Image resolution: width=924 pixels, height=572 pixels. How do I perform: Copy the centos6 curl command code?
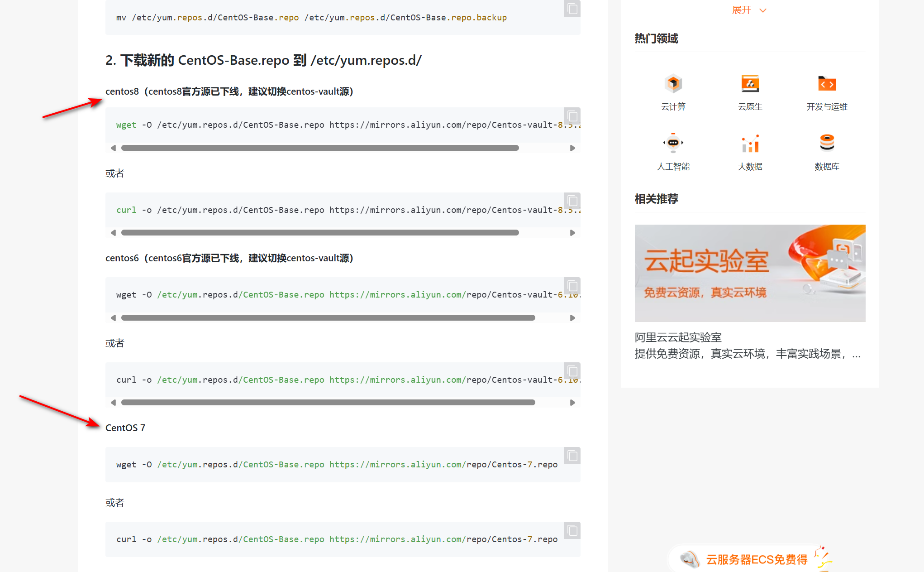pyautogui.click(x=572, y=371)
